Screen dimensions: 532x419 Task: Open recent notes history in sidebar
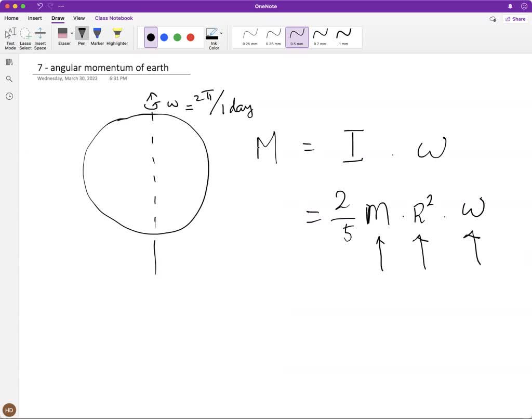point(9,96)
